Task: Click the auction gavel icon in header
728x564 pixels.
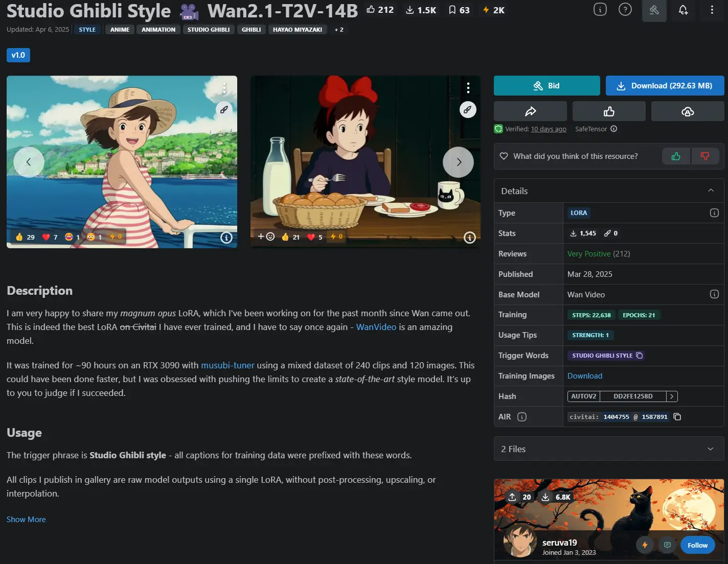Action: [x=654, y=10]
